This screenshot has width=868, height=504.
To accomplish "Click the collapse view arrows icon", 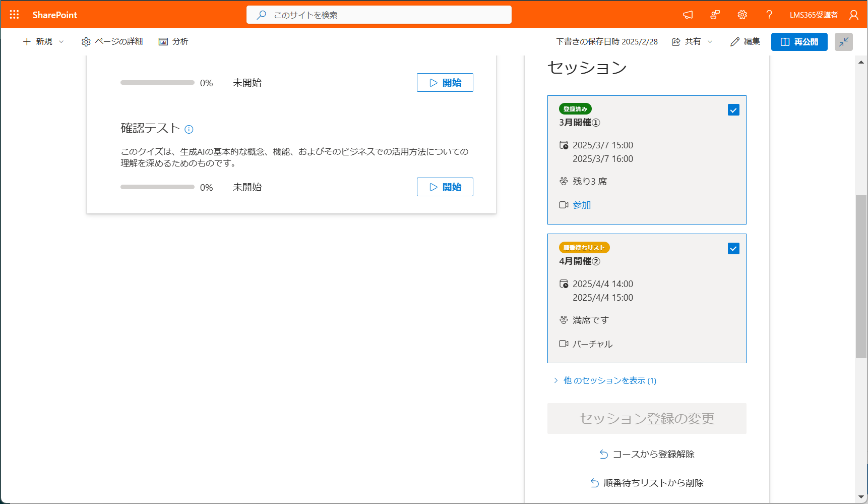I will 844,42.
